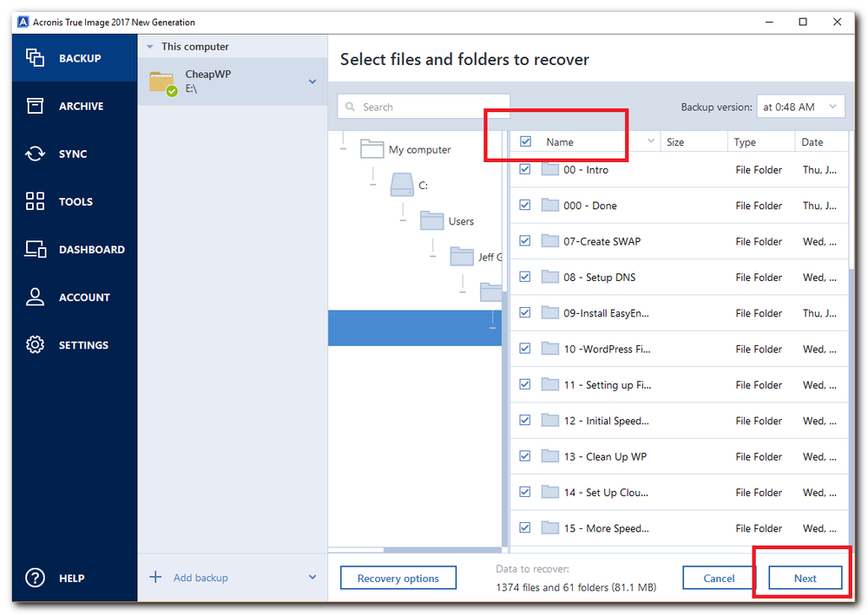Toggle the select-all checkbox beside Name
This screenshot has width=868, height=615.
(x=525, y=141)
